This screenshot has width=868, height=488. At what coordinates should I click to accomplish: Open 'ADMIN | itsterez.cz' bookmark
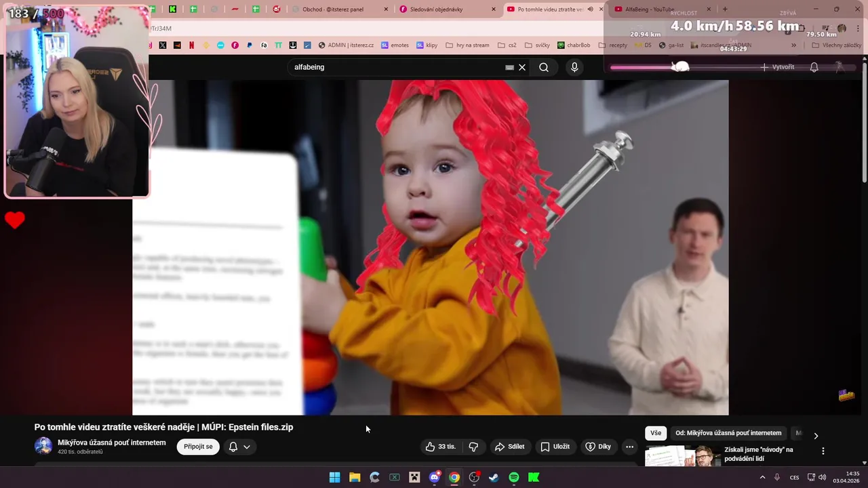346,45
